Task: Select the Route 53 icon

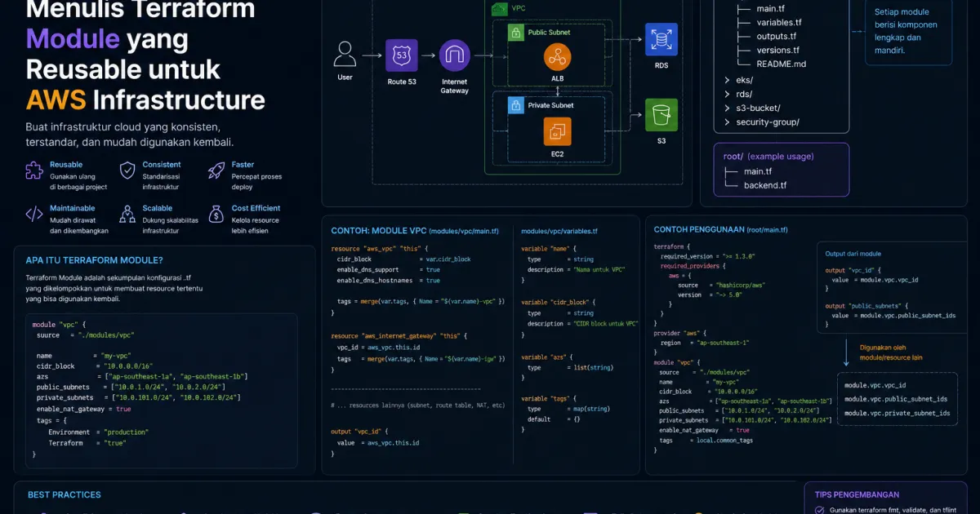Action: [x=402, y=55]
